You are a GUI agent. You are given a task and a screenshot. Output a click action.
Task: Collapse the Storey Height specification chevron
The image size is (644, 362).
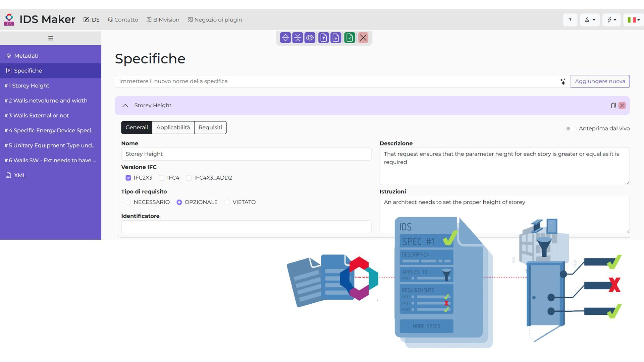click(125, 106)
